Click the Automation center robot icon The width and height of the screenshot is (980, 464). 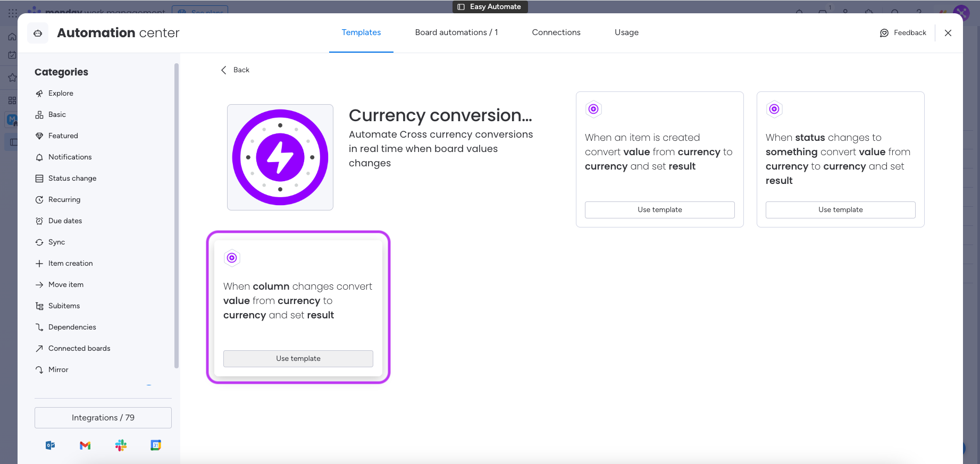pos(38,33)
